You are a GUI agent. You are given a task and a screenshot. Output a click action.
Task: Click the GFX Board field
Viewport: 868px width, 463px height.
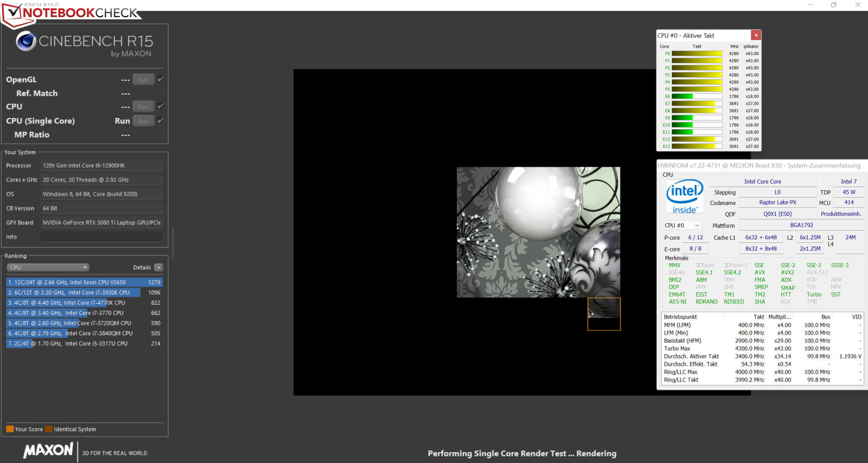pos(102,222)
